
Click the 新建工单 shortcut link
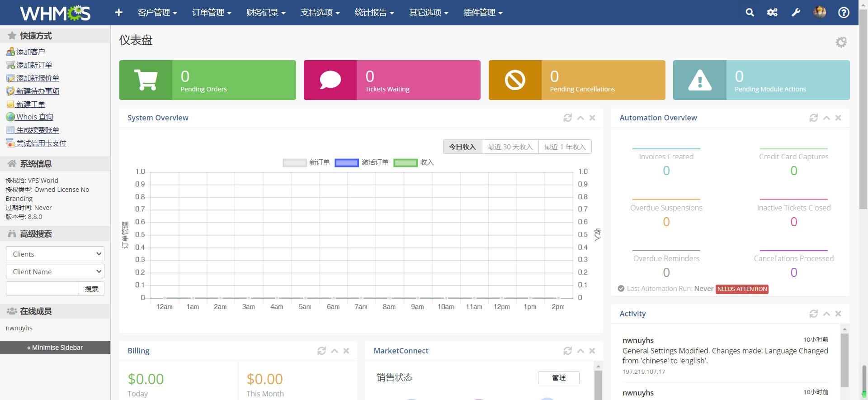pos(30,104)
